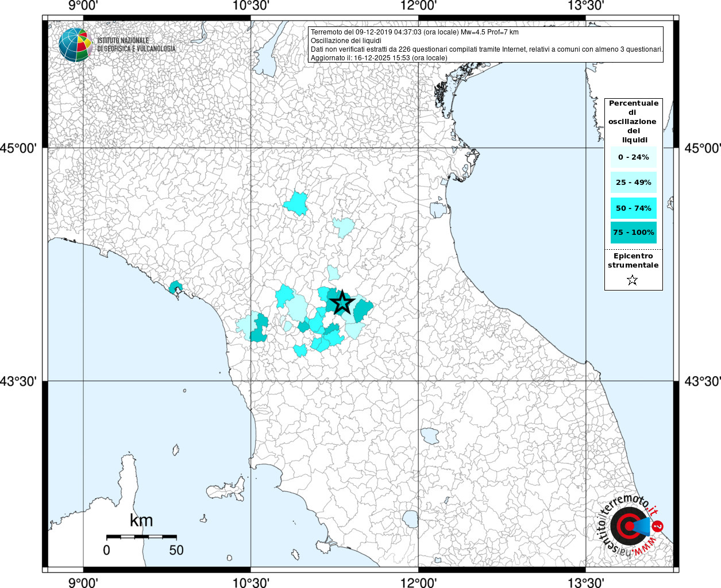
Task: Click the Percentuale di oscillazione legend title
Action: pos(633,122)
